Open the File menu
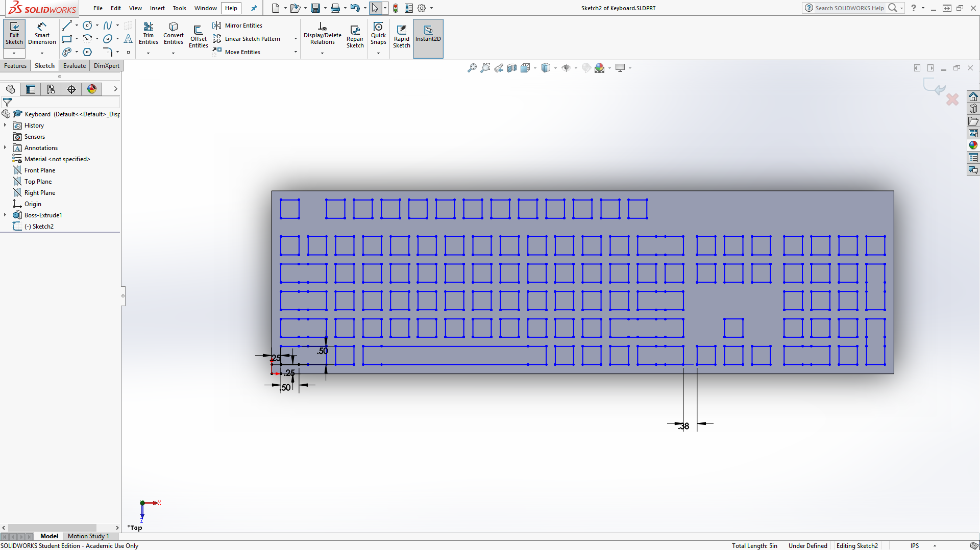The width and height of the screenshot is (980, 550). 98,8
